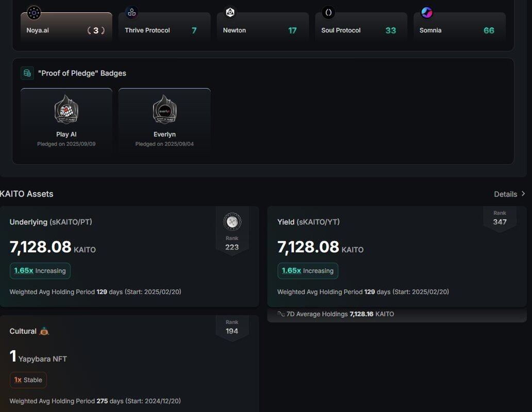Open the Thrive Protocol ranking card
Image resolution: width=532 pixels, height=412 pixels.
[x=164, y=27]
